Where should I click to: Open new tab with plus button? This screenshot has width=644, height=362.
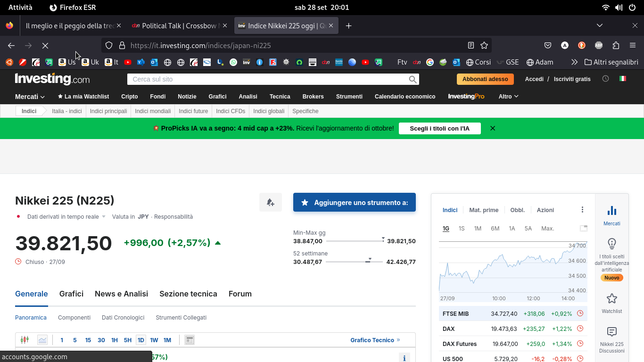(348, 25)
